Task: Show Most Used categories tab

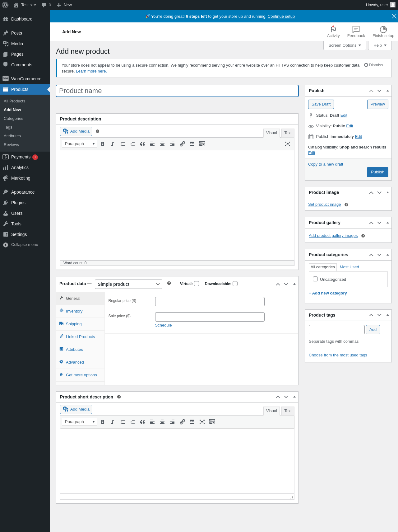Action: (x=349, y=267)
